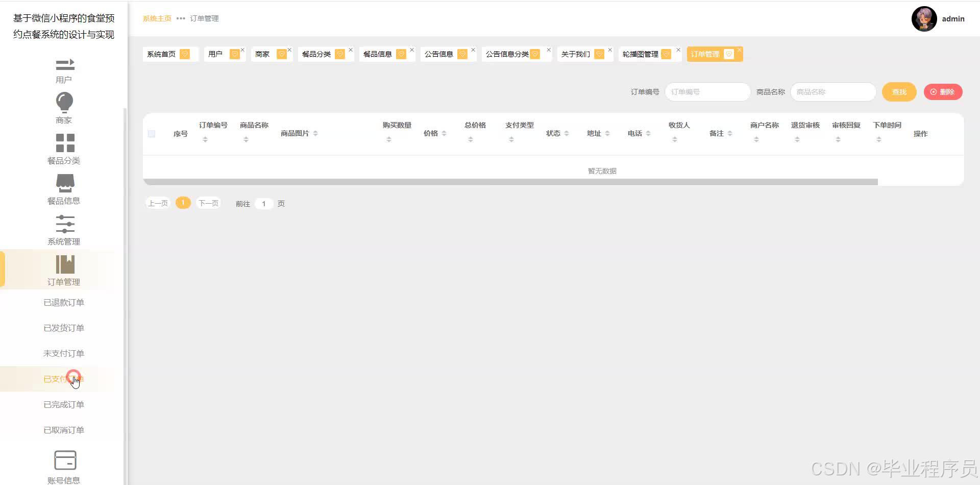Click the 餐品信息 storefront icon

(64, 183)
